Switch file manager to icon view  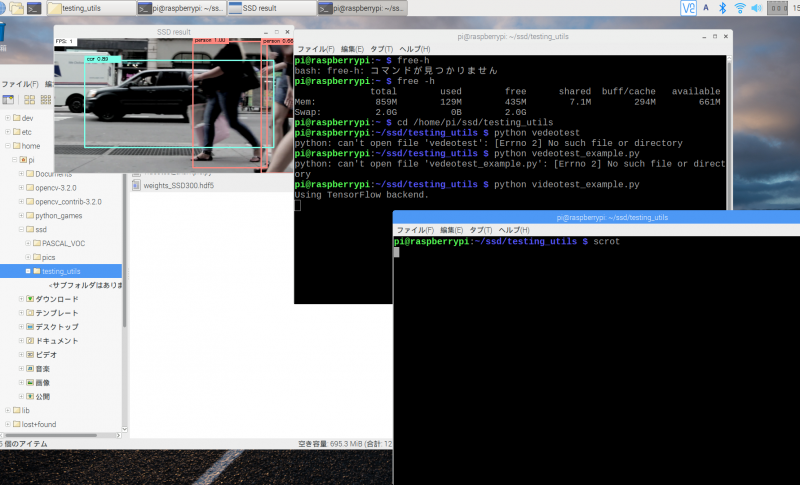[x=30, y=99]
